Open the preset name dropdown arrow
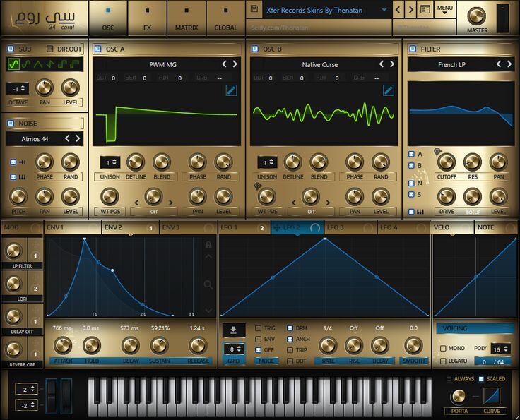Image resolution: width=520 pixels, height=420 pixels. [384, 10]
